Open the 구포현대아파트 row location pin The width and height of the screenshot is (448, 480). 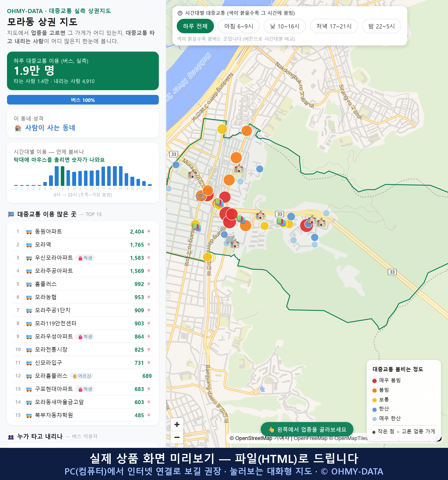click(149, 389)
